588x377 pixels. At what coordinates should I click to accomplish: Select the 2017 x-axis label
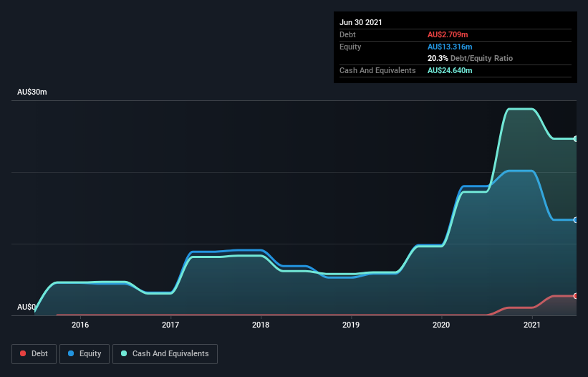(170, 325)
